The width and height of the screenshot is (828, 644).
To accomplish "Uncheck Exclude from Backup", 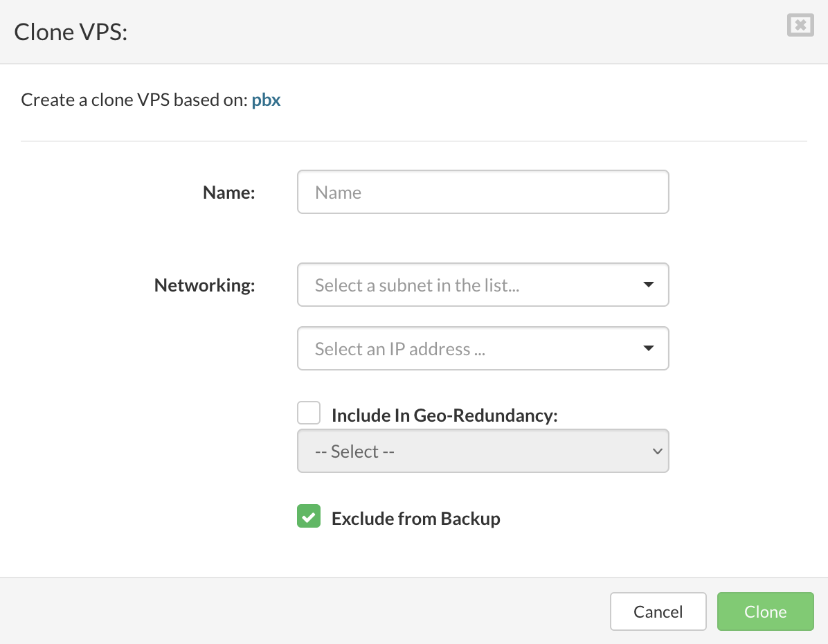I will pos(308,516).
